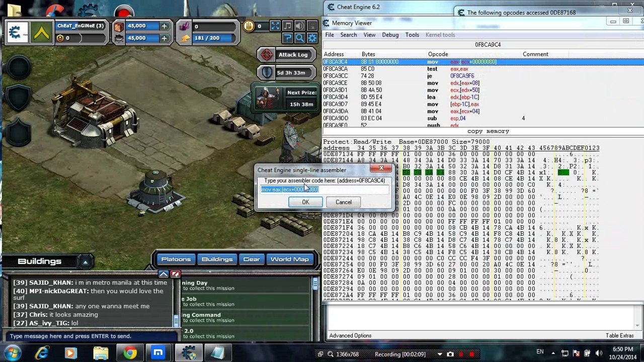Click Cancel in the single-line assembler dialog
The image size is (644, 362).
coord(344,202)
